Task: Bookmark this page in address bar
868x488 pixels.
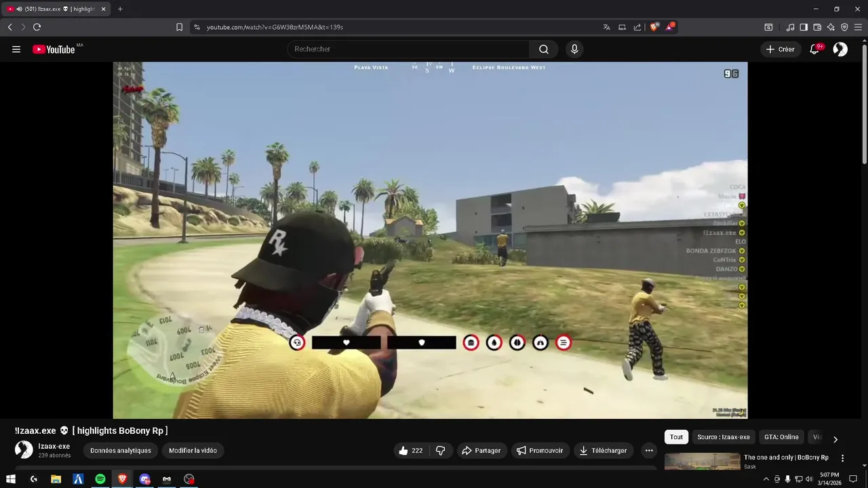Action: click(x=179, y=27)
